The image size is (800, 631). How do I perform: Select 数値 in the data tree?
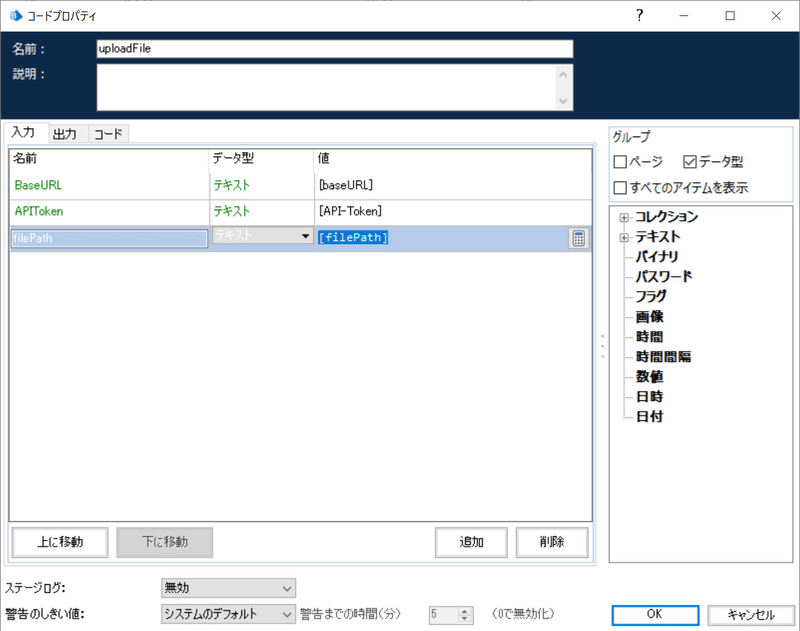tap(649, 376)
